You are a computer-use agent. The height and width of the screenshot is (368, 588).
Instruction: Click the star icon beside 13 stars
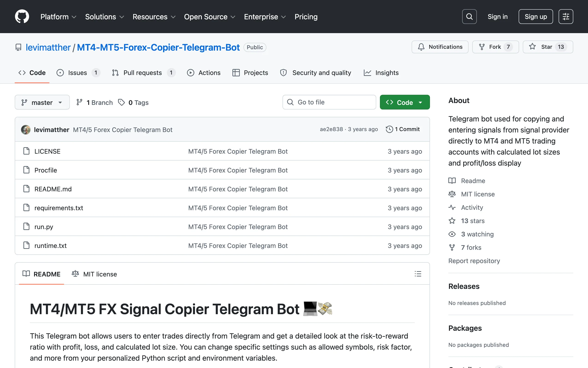point(452,221)
